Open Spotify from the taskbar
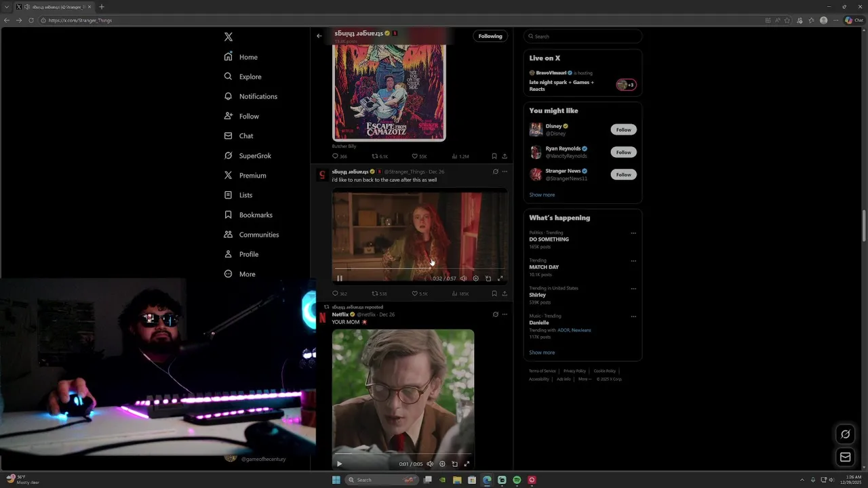This screenshot has height=488, width=868. [x=517, y=480]
